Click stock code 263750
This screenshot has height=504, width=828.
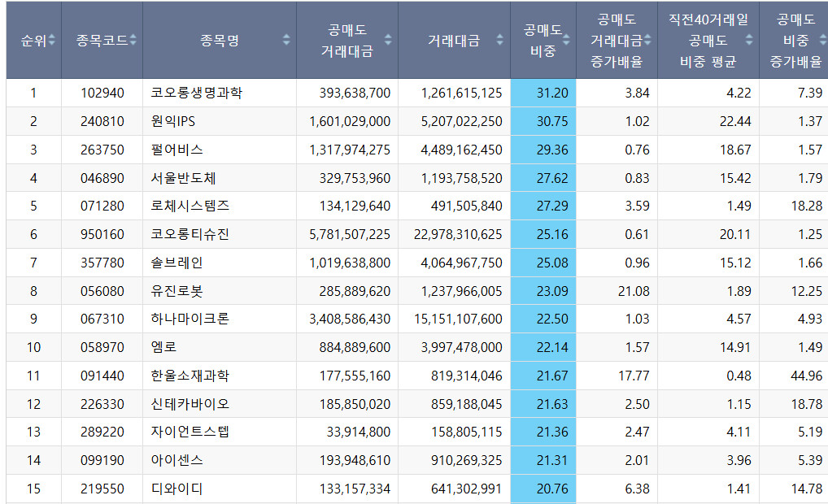[102, 150]
